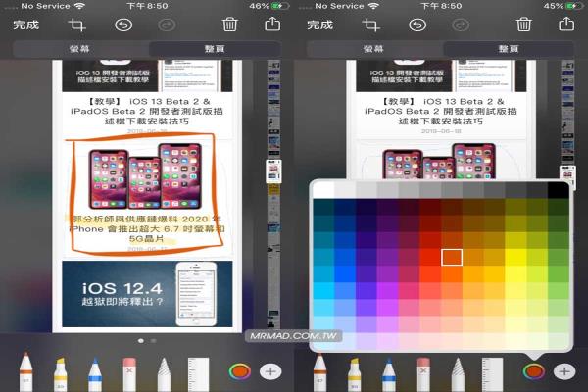Select the crop tool in left screenshot

pos(76,24)
